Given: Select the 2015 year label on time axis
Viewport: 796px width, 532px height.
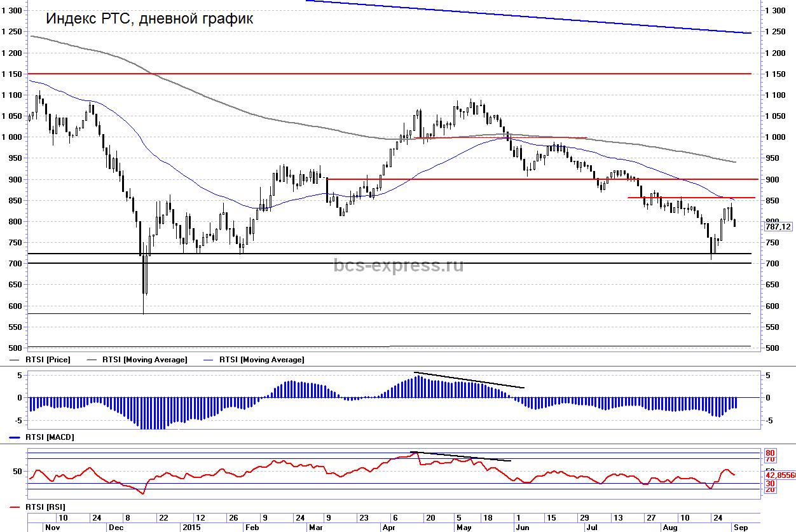Looking at the screenshot, I should click(x=191, y=527).
